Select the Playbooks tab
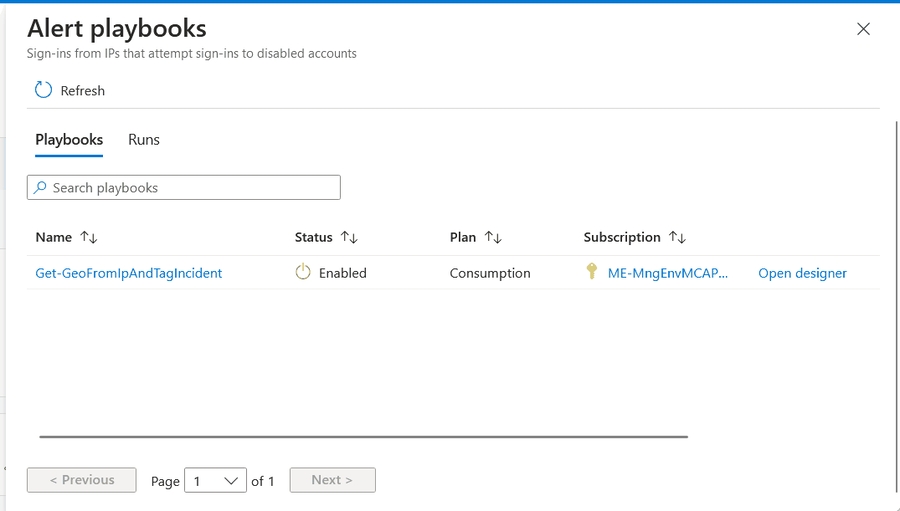 pos(69,140)
